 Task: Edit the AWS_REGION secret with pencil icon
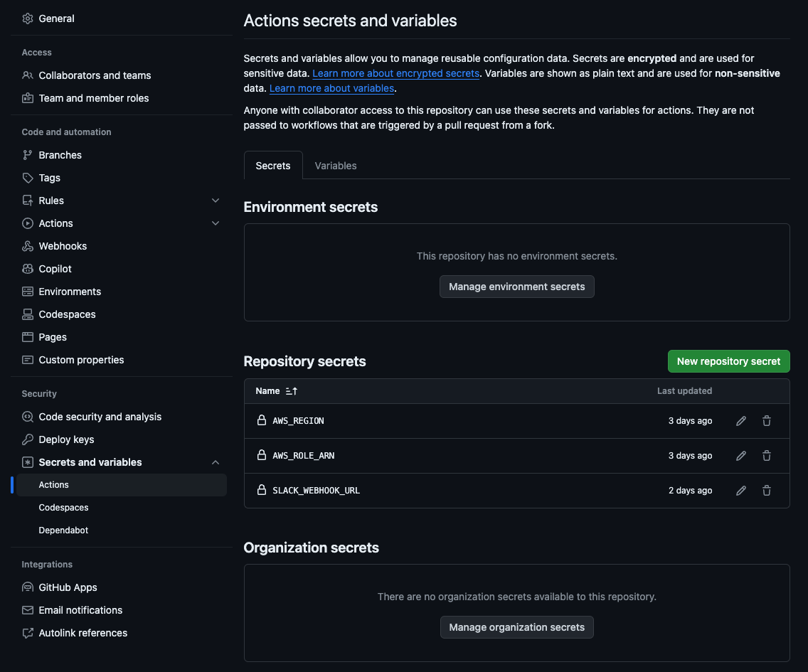741,421
